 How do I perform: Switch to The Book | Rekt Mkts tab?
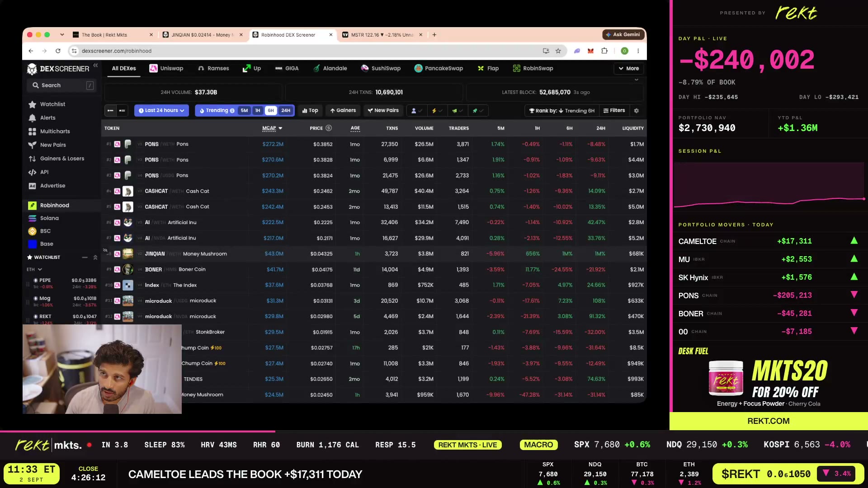(x=111, y=35)
